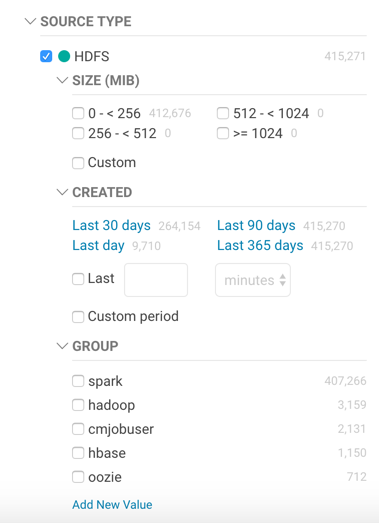Collapse the SIZE (MIB) section

62,80
